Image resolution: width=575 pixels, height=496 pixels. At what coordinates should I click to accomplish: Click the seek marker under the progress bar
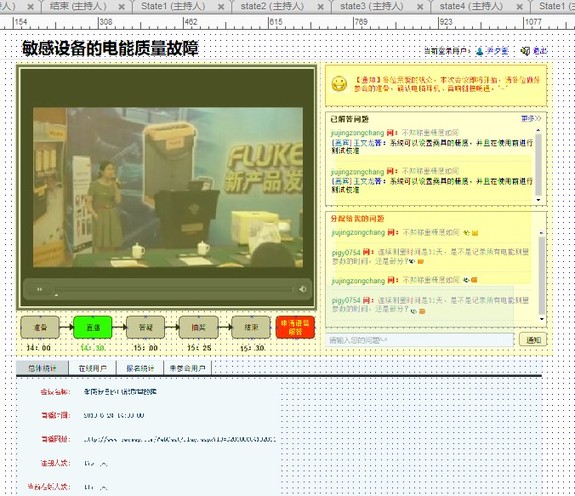click(x=56, y=294)
